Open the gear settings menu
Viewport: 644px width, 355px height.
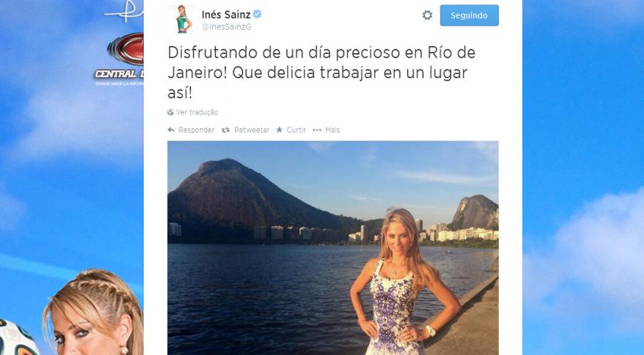[427, 15]
